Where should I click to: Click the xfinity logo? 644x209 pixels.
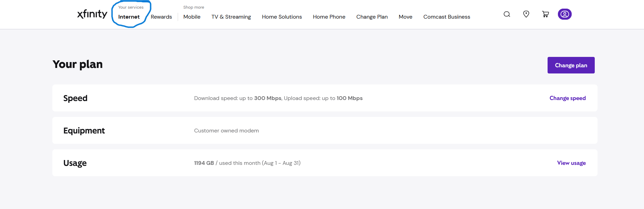pos(92,14)
